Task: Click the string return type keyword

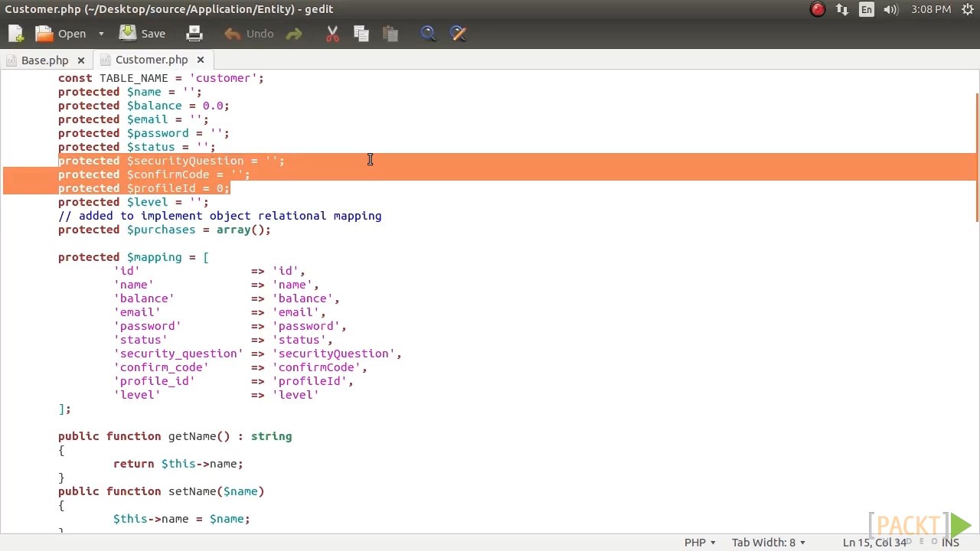Action: [x=271, y=436]
